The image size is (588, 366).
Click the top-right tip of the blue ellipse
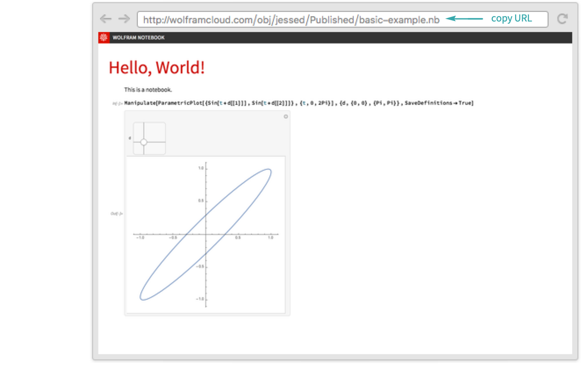269,170
